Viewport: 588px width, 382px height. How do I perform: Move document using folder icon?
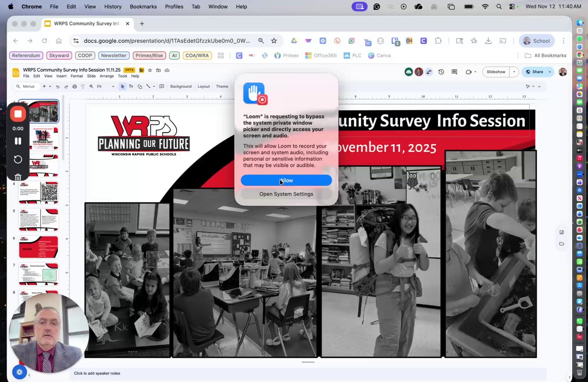[158, 70]
